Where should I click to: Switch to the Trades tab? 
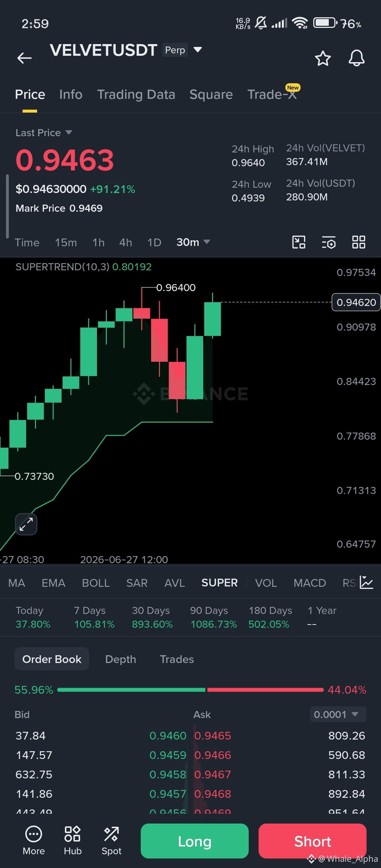(177, 659)
